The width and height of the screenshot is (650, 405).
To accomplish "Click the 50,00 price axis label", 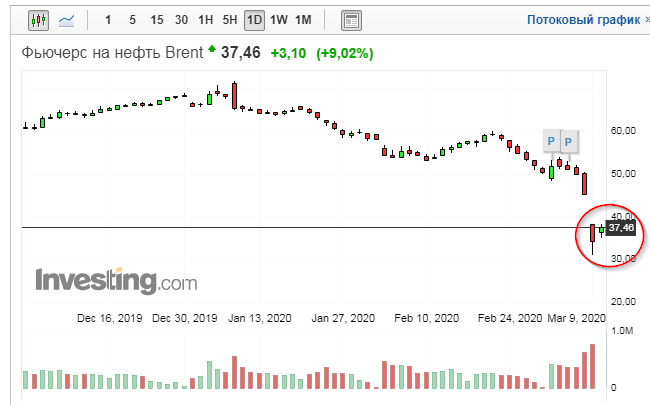I will (623, 173).
